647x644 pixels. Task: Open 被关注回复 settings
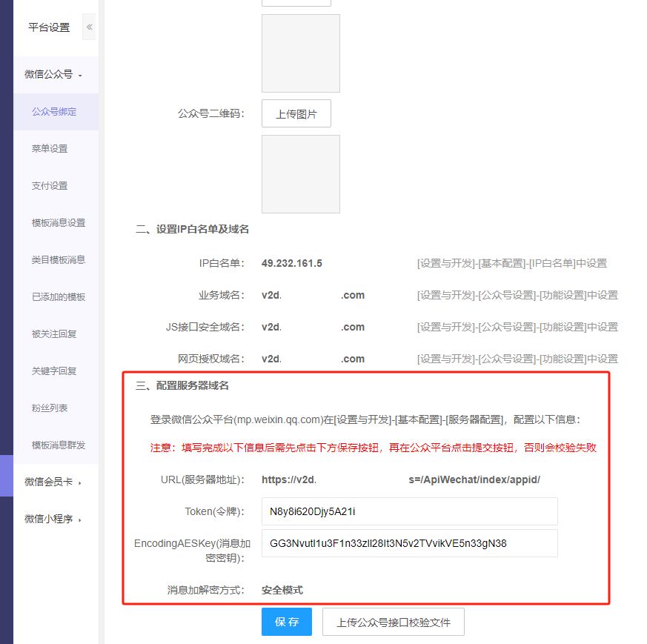54,334
